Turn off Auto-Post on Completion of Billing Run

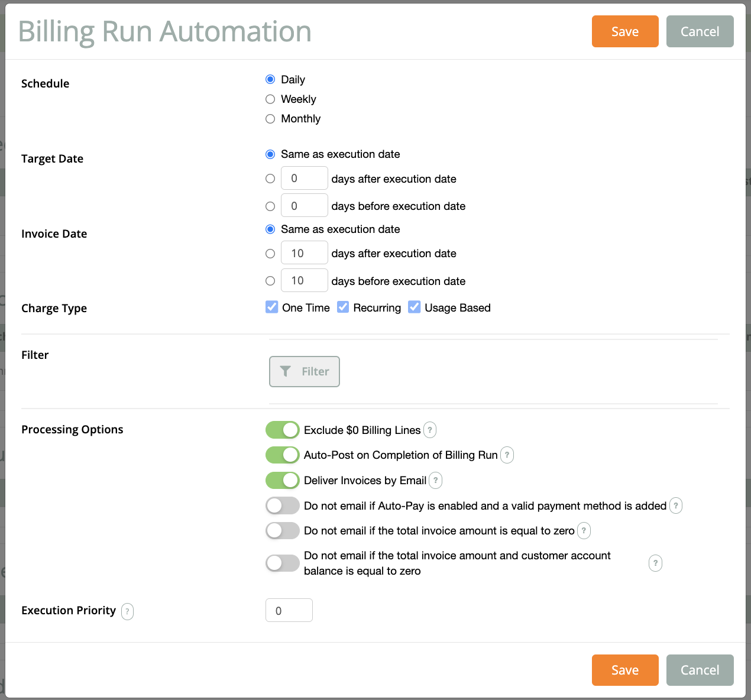pyautogui.click(x=283, y=455)
